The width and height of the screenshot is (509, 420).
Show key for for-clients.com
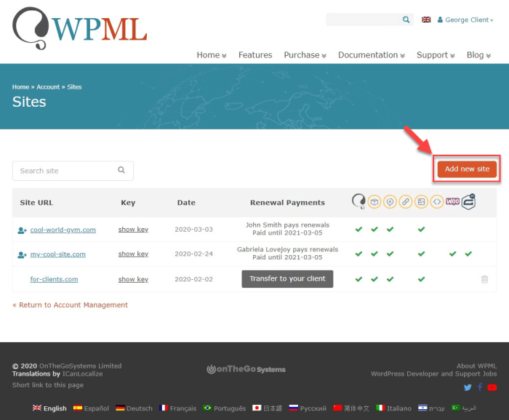(133, 279)
